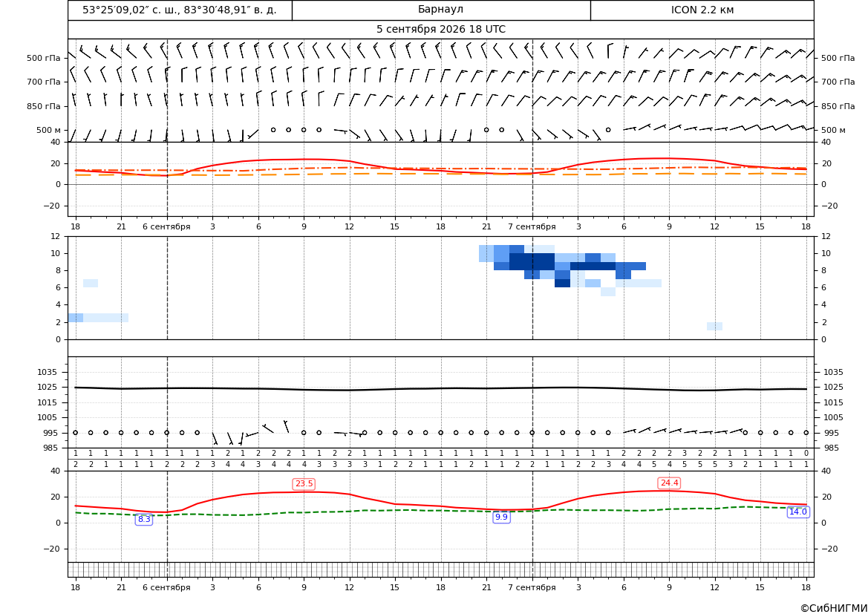Click the Барнаул location header

click(x=440, y=10)
